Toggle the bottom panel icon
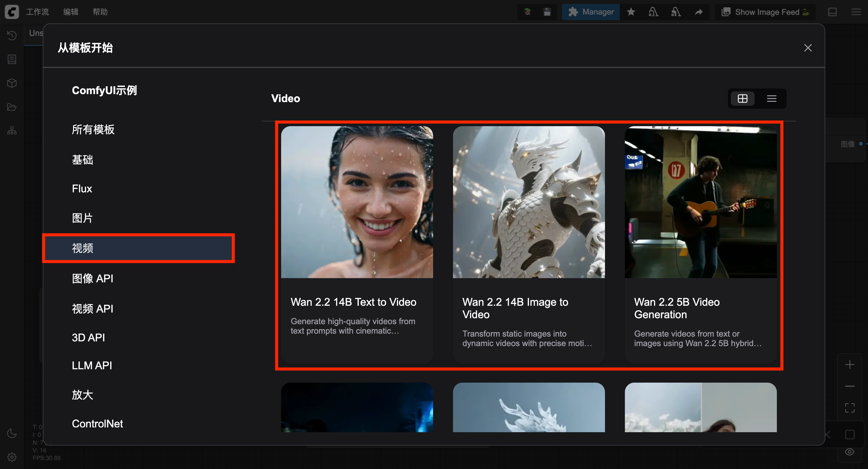868x469 pixels. pyautogui.click(x=832, y=12)
